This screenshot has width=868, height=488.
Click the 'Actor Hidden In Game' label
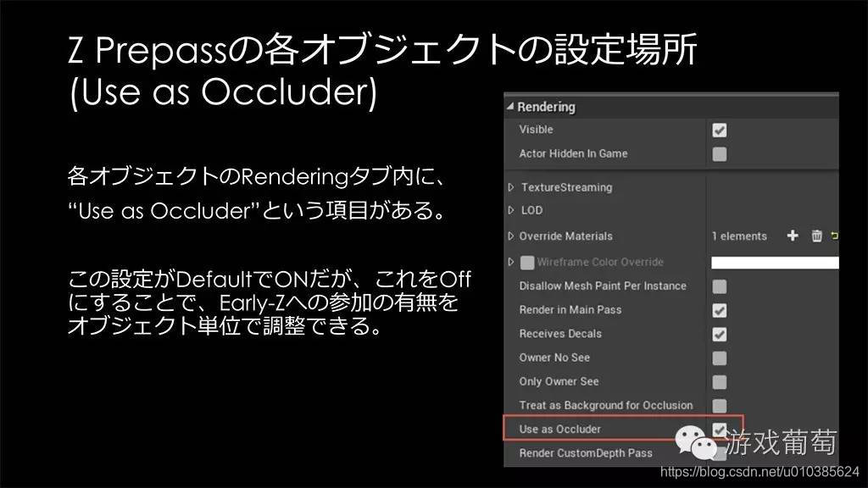pyautogui.click(x=573, y=154)
